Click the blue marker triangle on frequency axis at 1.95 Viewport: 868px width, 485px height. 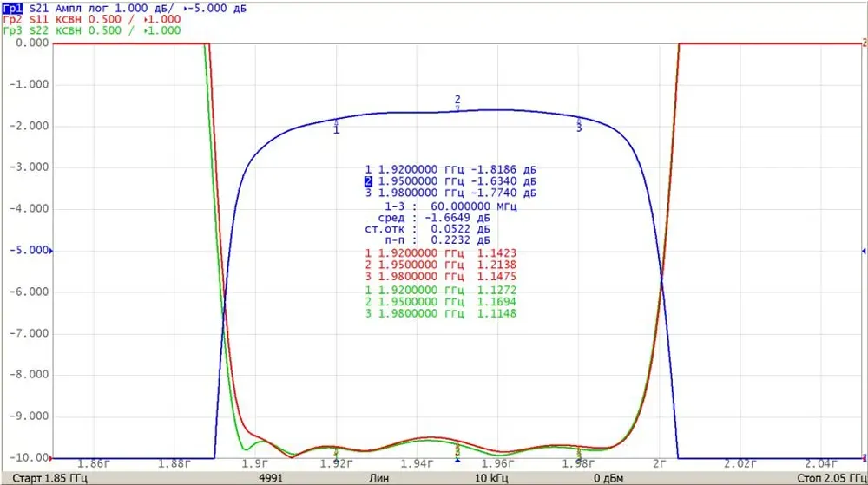coord(457,460)
